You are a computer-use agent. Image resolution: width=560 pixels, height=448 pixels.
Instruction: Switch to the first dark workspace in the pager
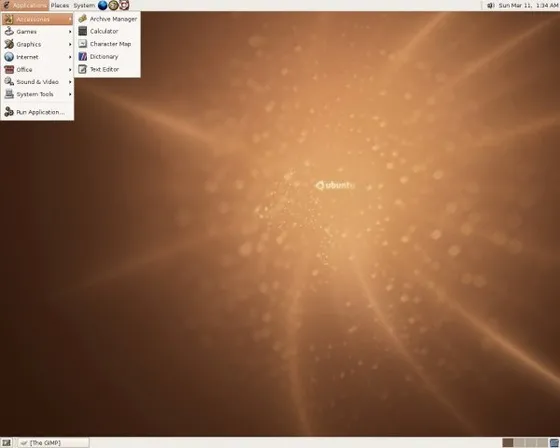[x=508, y=443]
